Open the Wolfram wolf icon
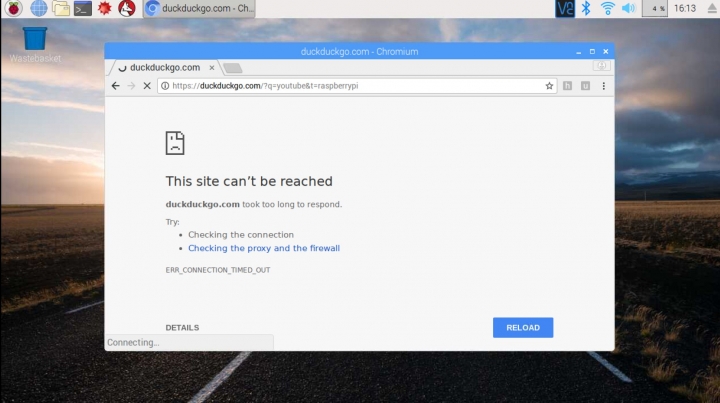The width and height of the screenshot is (720, 403). pyautogui.click(x=127, y=8)
